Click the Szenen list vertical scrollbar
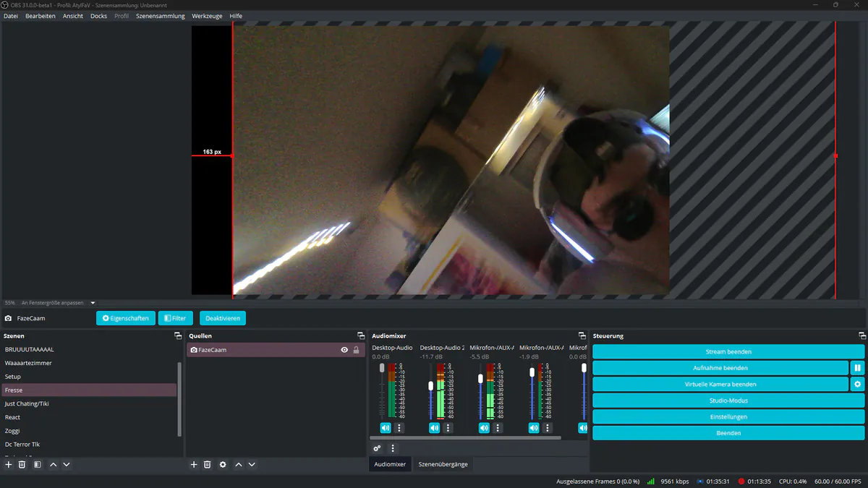This screenshot has height=488, width=868. (179, 399)
